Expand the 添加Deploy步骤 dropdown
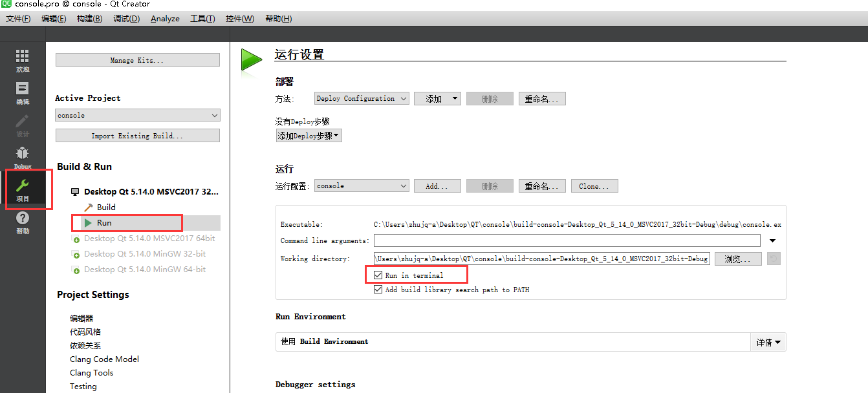This screenshot has width=868, height=393. click(309, 135)
